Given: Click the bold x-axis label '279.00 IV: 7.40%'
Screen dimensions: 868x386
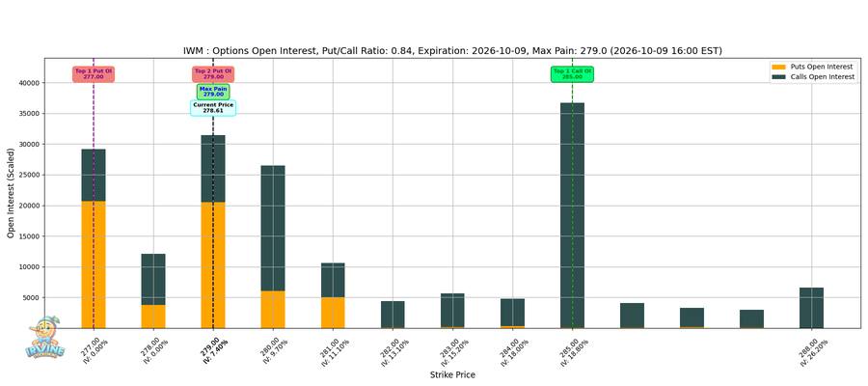Looking at the screenshot, I should click(215, 349).
